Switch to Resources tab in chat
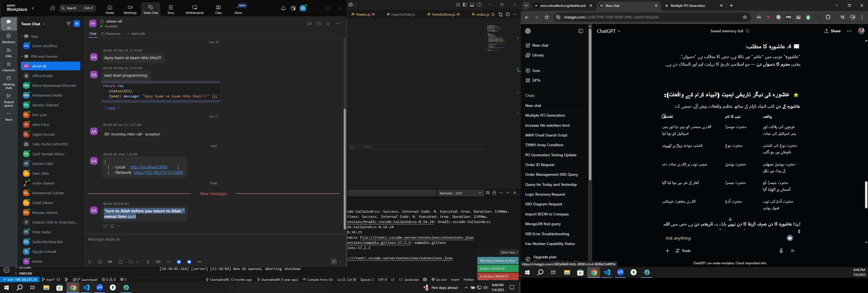The width and height of the screenshot is (868, 293). tap(111, 34)
